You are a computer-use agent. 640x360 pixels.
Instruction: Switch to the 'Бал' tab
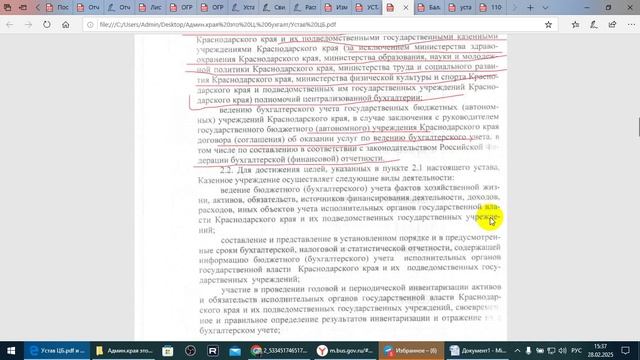429,7
